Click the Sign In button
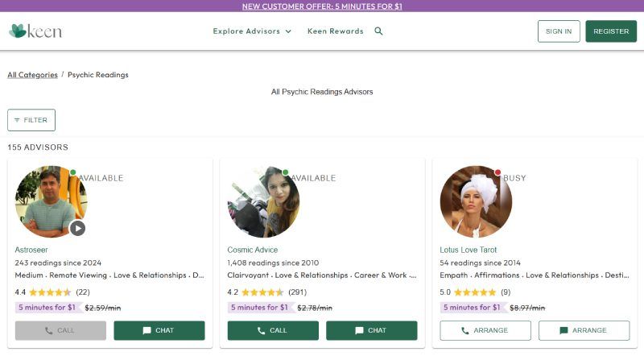 click(559, 31)
